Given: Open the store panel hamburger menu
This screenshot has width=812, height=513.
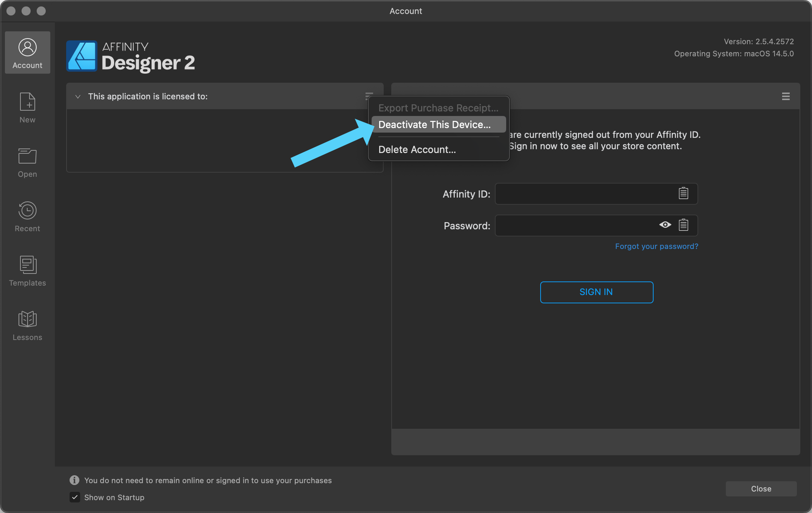Looking at the screenshot, I should (x=786, y=96).
